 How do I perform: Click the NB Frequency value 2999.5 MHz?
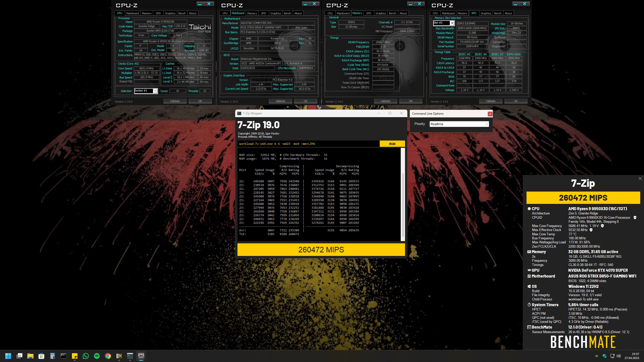click(407, 31)
